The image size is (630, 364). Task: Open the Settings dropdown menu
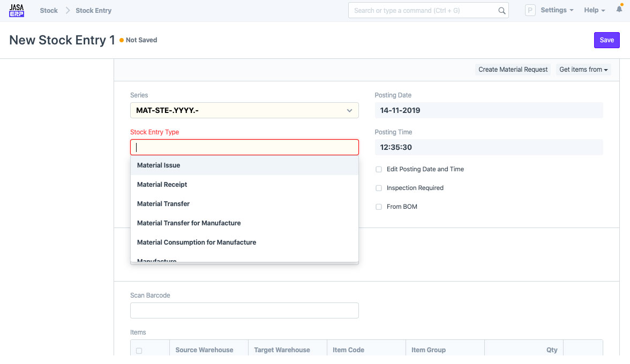coord(557,10)
